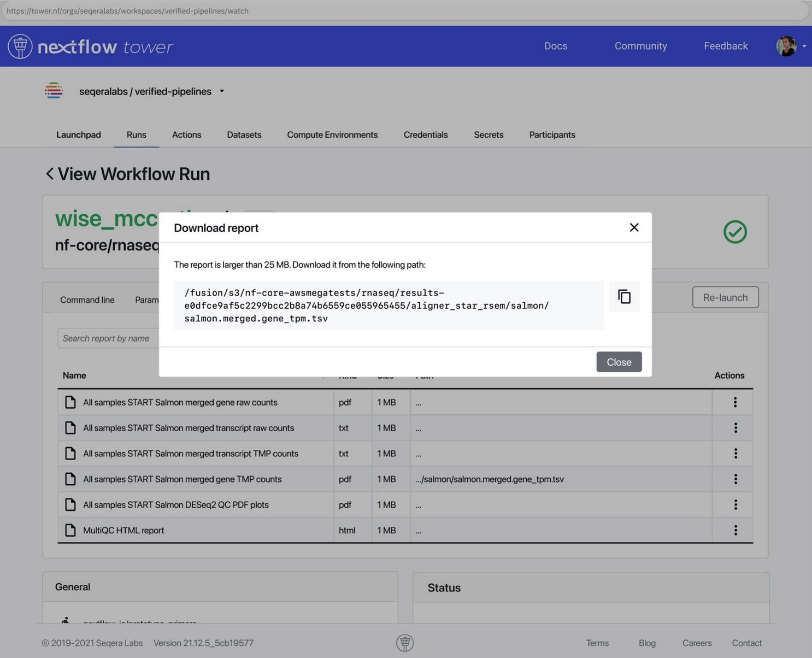The height and width of the screenshot is (658, 812).
Task: Click the footer Tower logo icon
Action: (405, 643)
